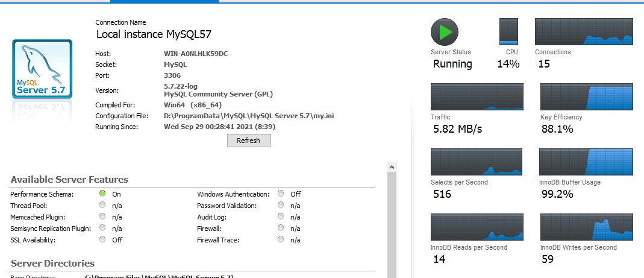Screen dimensions: 644x278
Task: Click the Thread Pool status indicator
Action: click(102, 205)
